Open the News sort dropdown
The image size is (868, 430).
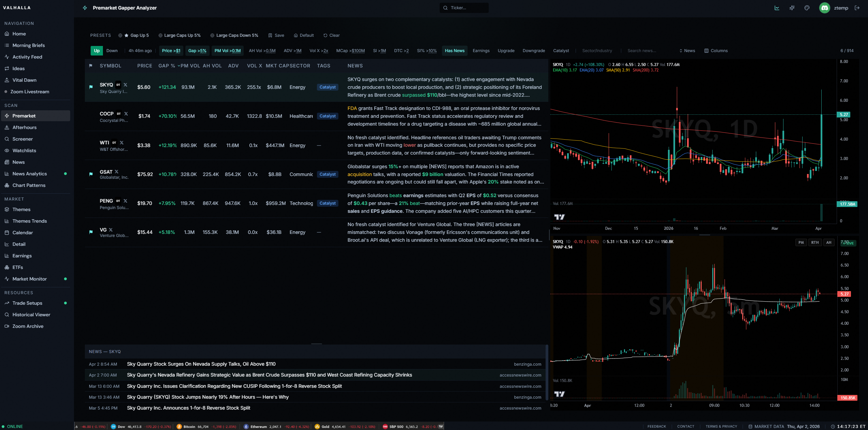click(x=687, y=50)
